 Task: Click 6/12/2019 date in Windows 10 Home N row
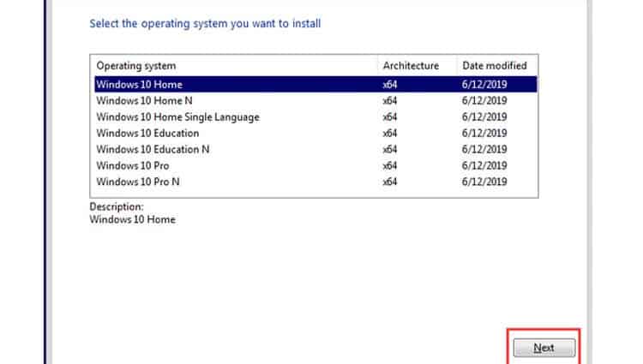pyautogui.click(x=484, y=101)
